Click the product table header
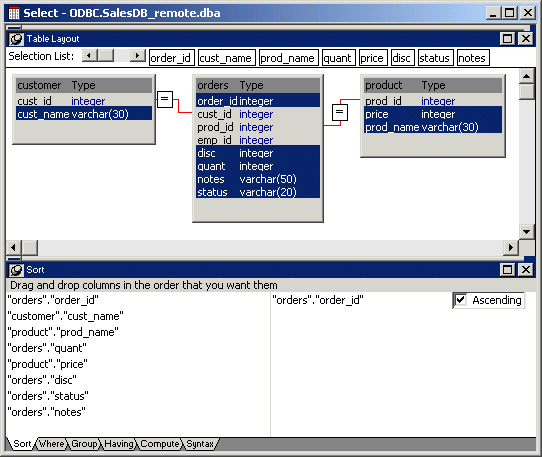 433,85
